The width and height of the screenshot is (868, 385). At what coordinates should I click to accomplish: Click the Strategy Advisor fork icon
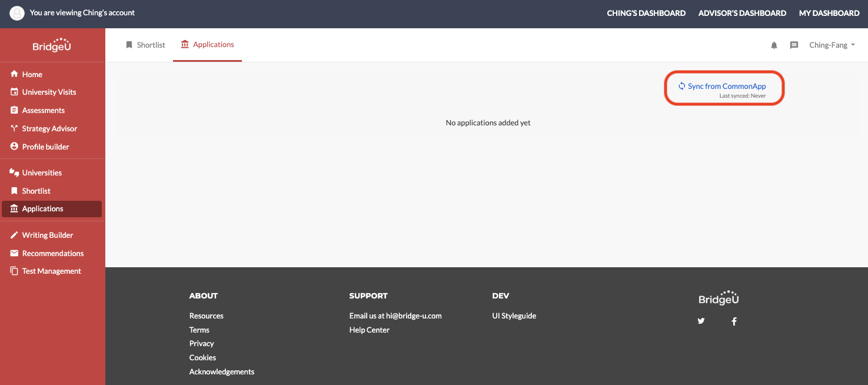[14, 128]
